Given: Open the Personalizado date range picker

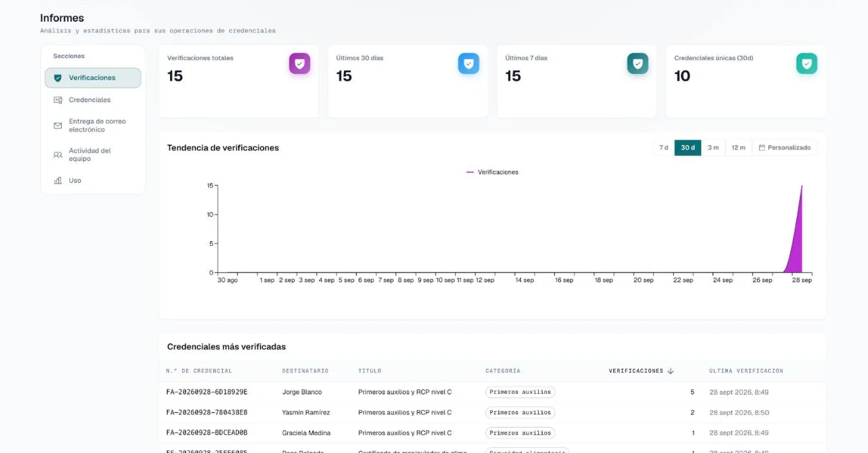Looking at the screenshot, I should tap(785, 148).
